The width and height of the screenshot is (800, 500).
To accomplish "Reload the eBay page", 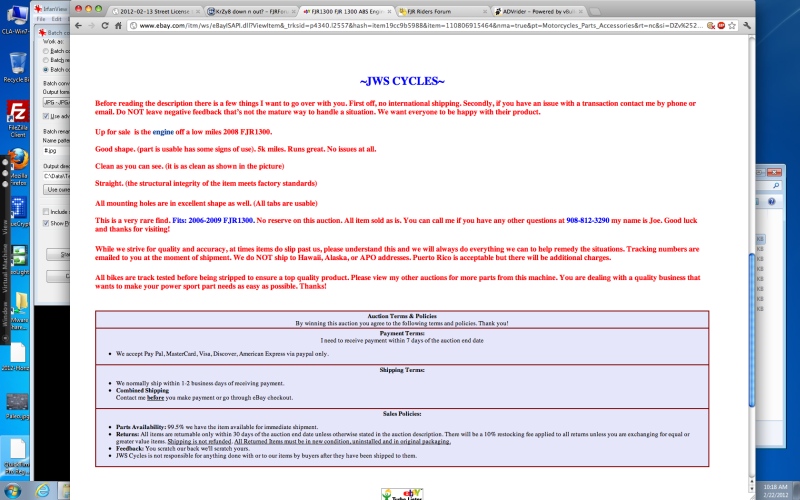I will 105,26.
